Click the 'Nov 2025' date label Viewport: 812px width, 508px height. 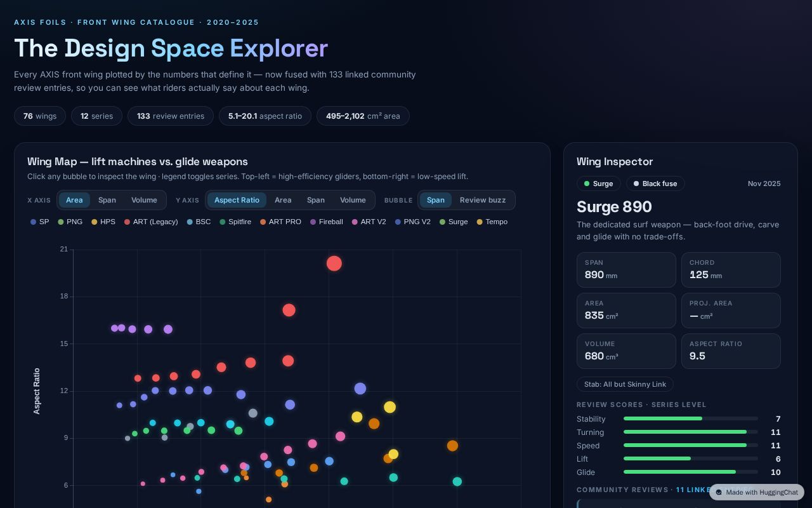click(764, 184)
